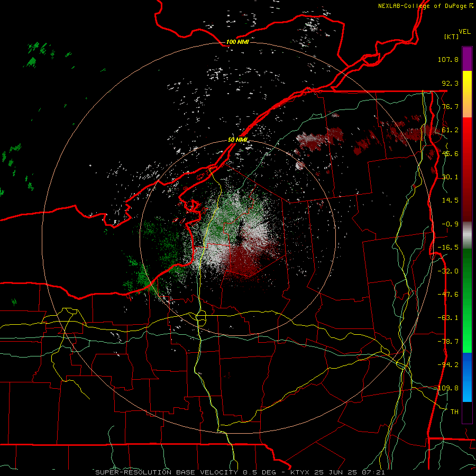Click the -16.5 velocity scale value
This screenshot has width=476, height=476.
click(448, 248)
